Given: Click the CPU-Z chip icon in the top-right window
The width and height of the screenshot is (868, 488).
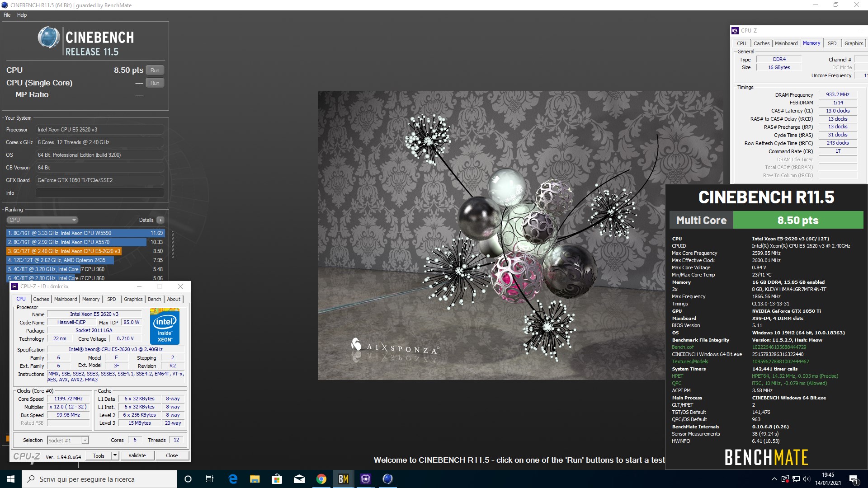Looking at the screenshot, I should coord(735,31).
